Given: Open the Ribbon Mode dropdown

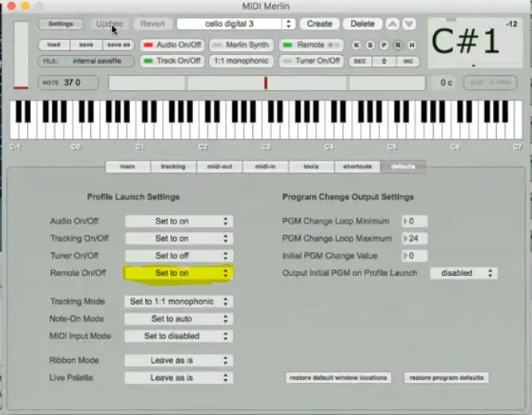Looking at the screenshot, I should [179, 360].
